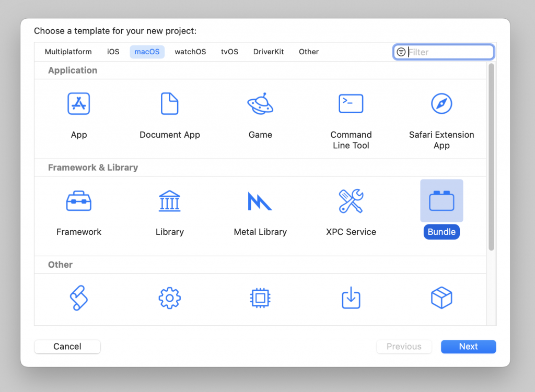
Task: Select the App template icon
Action: point(79,104)
